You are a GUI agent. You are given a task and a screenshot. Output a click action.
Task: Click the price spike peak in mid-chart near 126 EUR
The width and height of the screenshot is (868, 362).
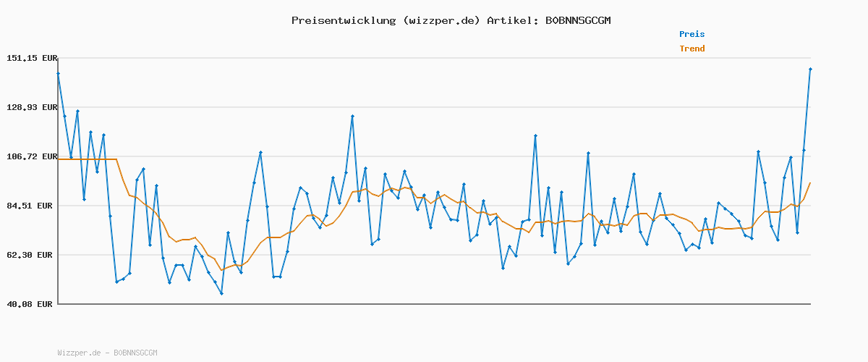[352, 116]
